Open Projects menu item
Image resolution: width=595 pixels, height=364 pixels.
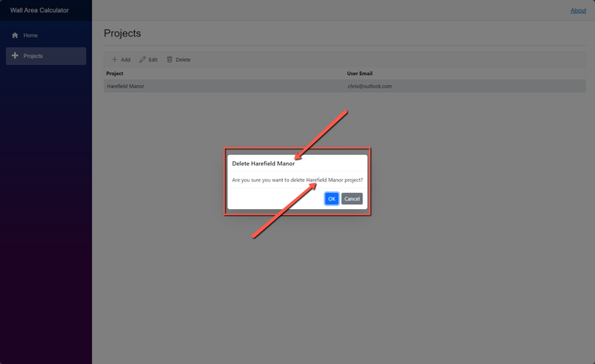click(x=46, y=56)
